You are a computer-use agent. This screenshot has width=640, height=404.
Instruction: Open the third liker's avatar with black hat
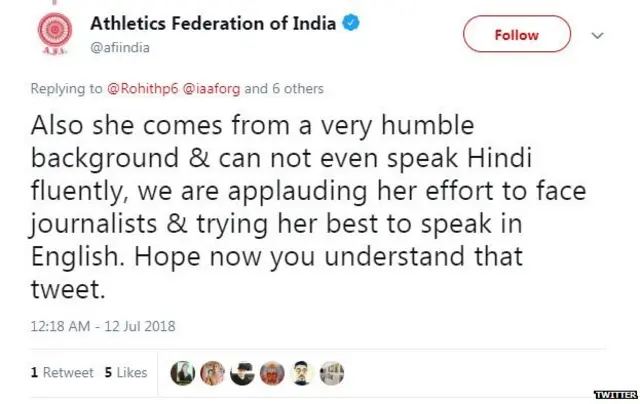(x=243, y=373)
